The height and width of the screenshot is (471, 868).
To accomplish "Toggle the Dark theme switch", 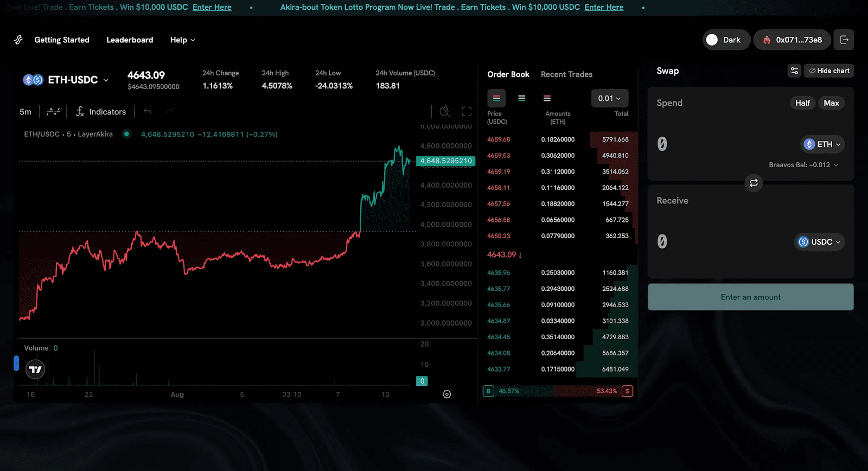I will pos(726,40).
